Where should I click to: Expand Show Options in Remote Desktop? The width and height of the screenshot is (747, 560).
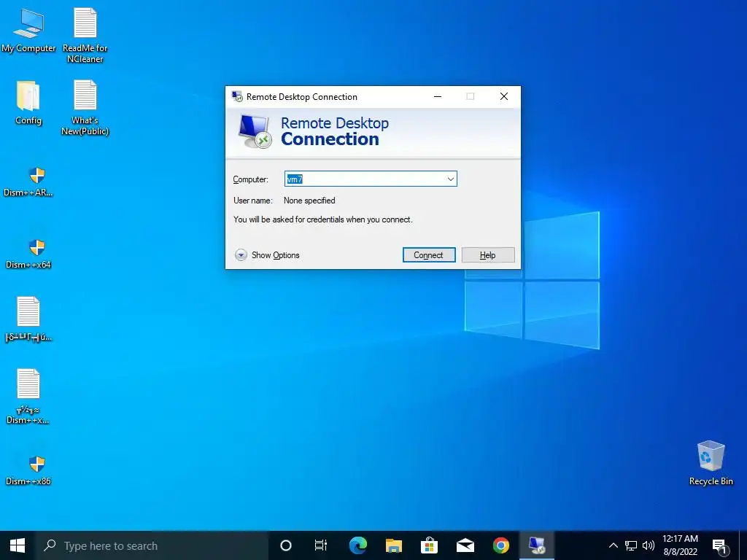pyautogui.click(x=267, y=255)
